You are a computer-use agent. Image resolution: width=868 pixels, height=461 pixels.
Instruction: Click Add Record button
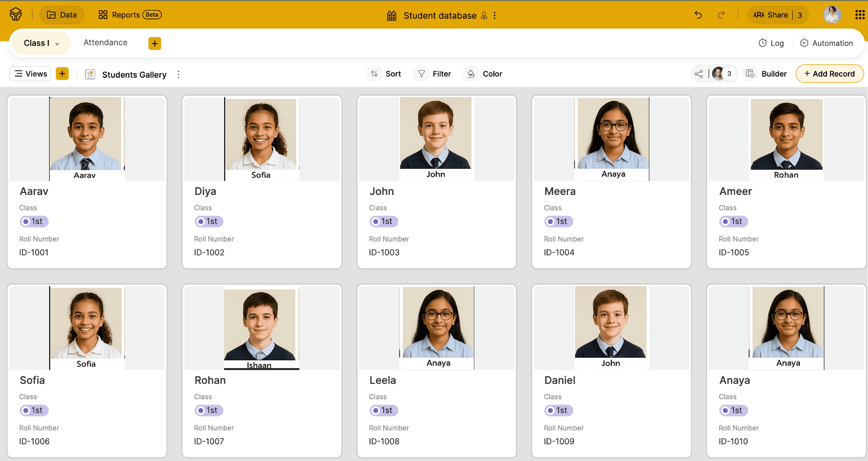[x=829, y=74]
